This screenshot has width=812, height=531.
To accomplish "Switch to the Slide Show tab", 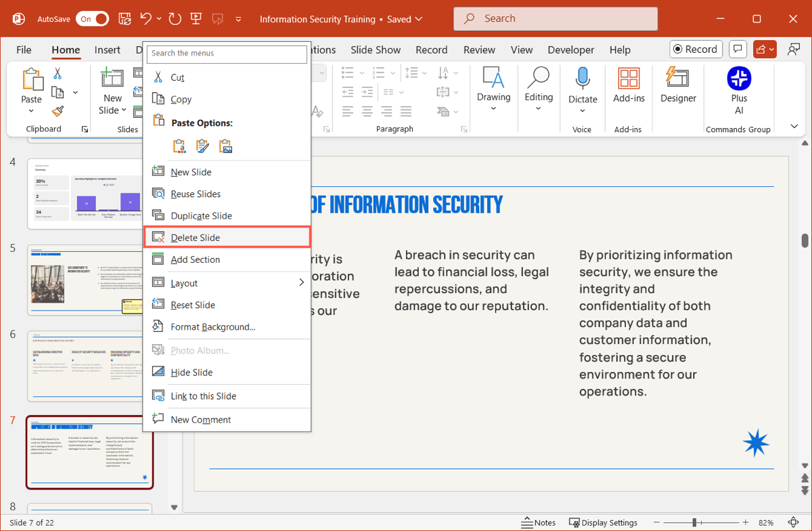I will coord(376,49).
